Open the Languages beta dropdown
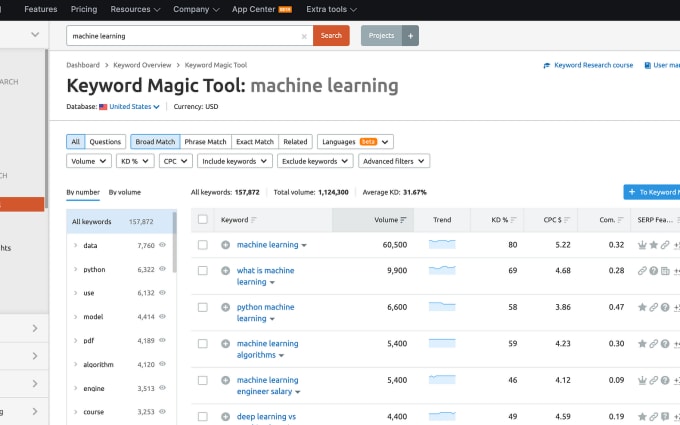 (355, 142)
